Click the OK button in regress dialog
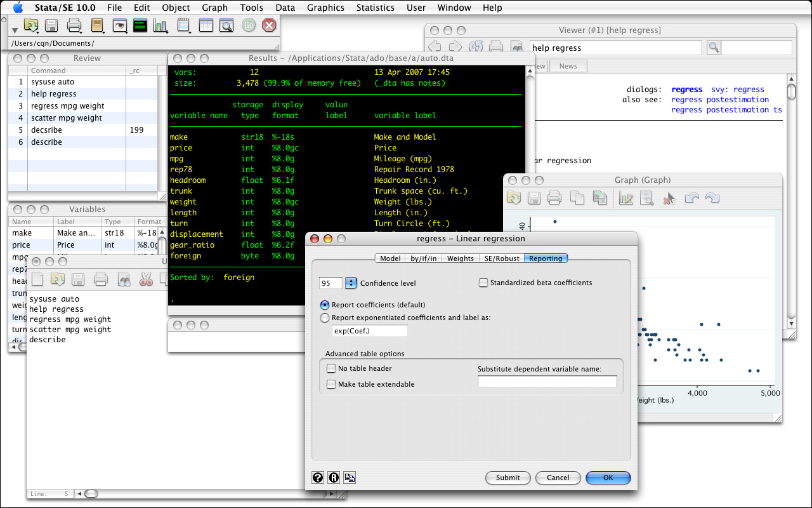This screenshot has height=508, width=812. (x=608, y=478)
